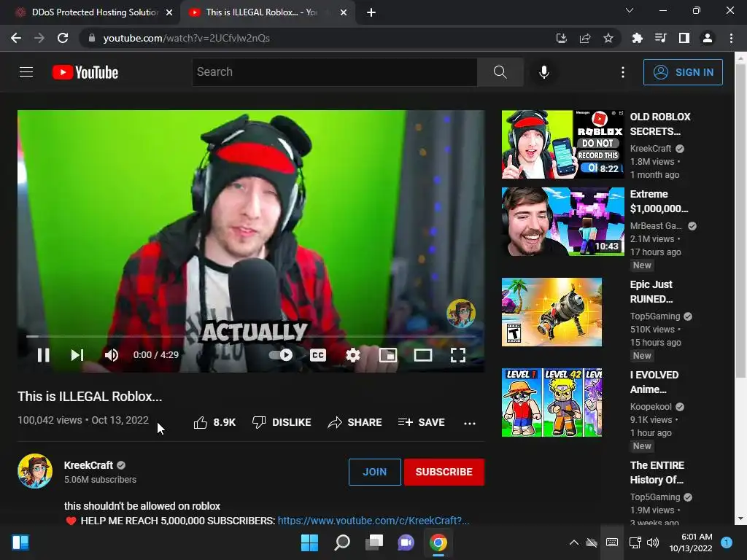Skip to next video
747x560 pixels.
click(x=77, y=355)
